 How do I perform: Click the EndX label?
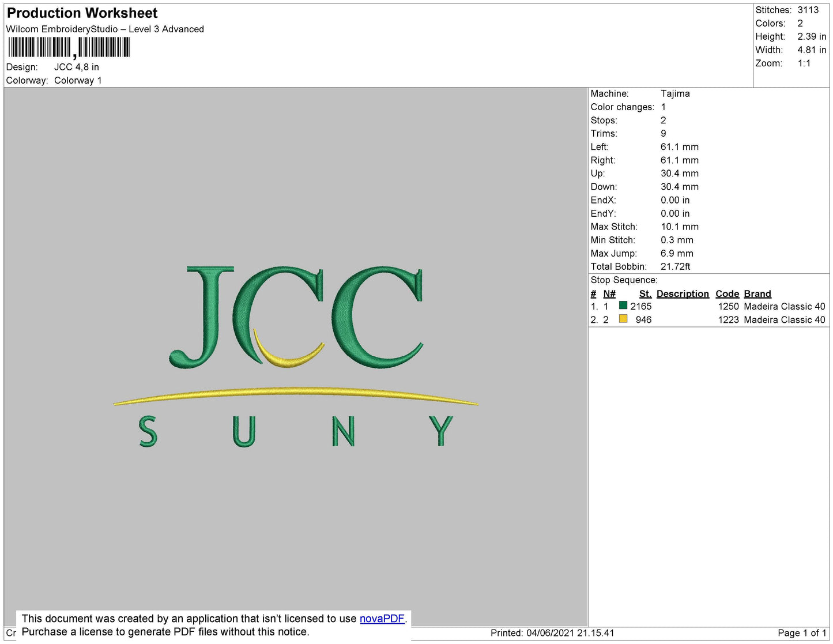pos(603,200)
